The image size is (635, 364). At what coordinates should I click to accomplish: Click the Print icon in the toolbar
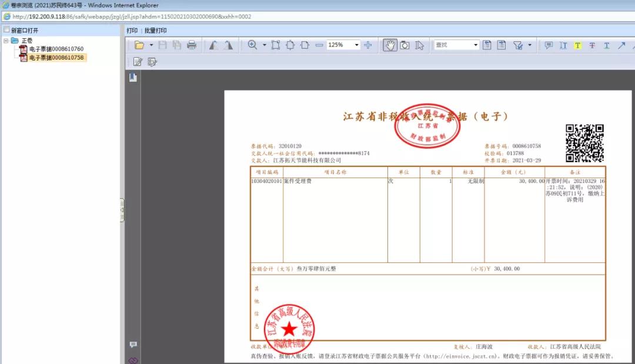pos(191,45)
